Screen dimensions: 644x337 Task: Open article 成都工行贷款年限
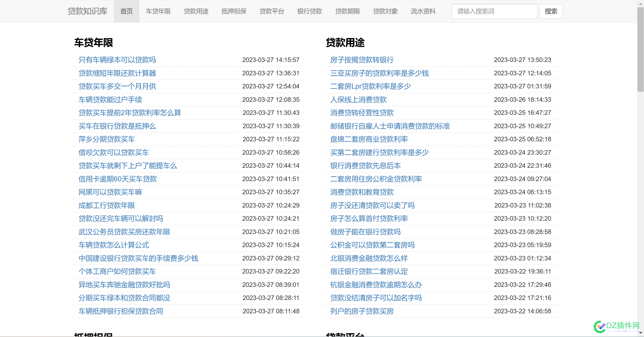pyautogui.click(x=107, y=206)
